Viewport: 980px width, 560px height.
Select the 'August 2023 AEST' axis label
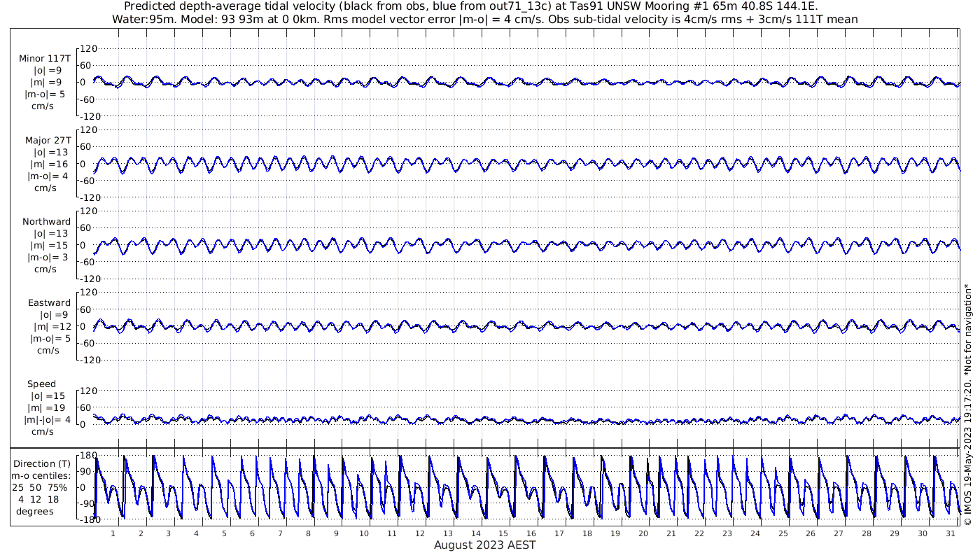pyautogui.click(x=485, y=545)
